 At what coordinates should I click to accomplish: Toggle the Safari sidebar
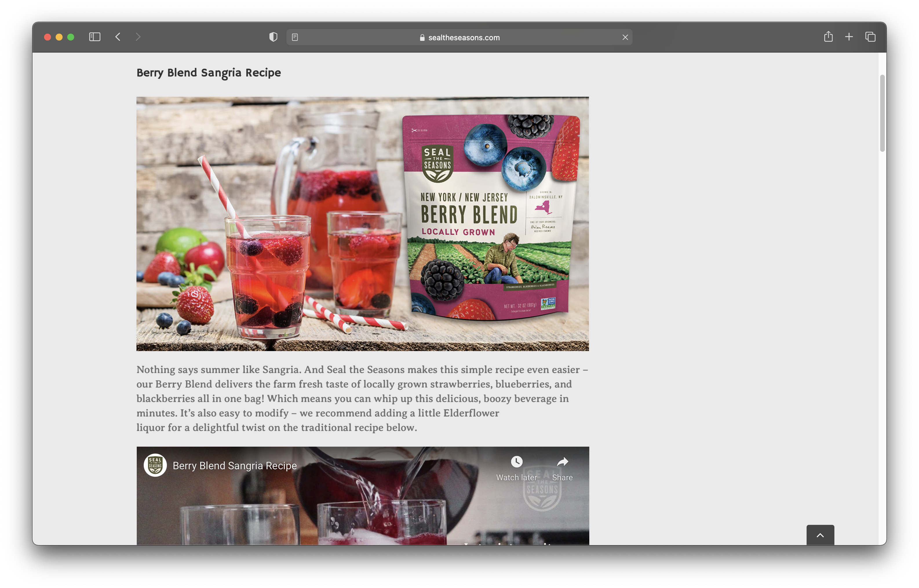[x=95, y=37]
